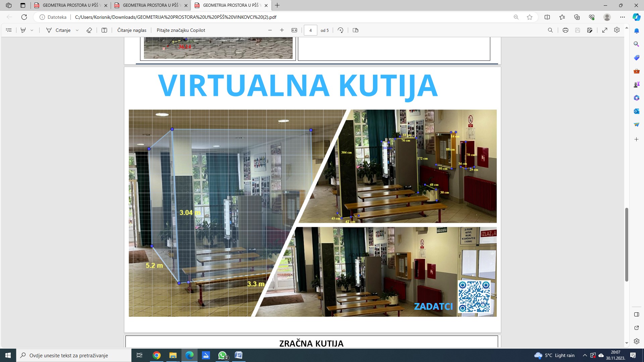Open Task View on taskbar
This screenshot has width=644, height=362.
[140, 355]
